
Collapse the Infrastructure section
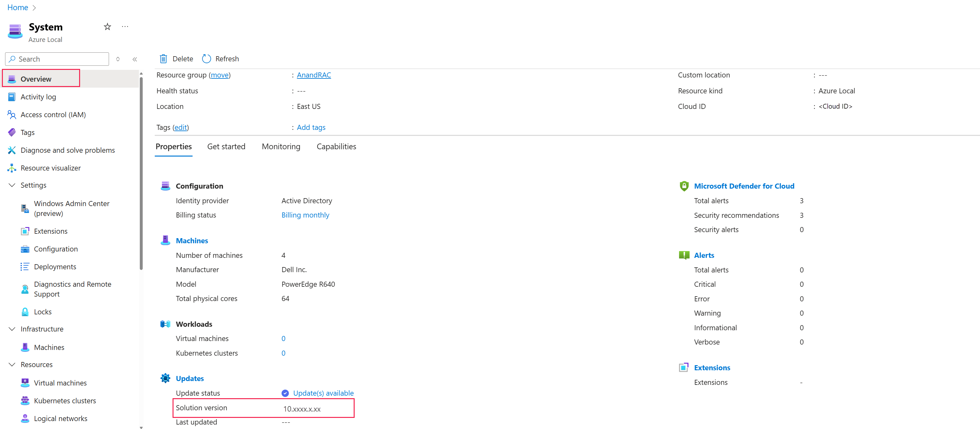[x=12, y=329]
